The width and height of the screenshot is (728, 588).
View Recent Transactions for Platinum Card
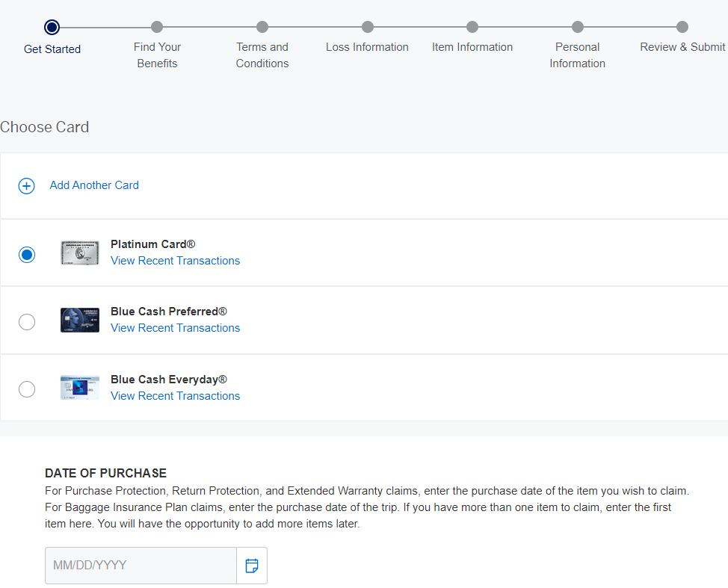point(175,261)
